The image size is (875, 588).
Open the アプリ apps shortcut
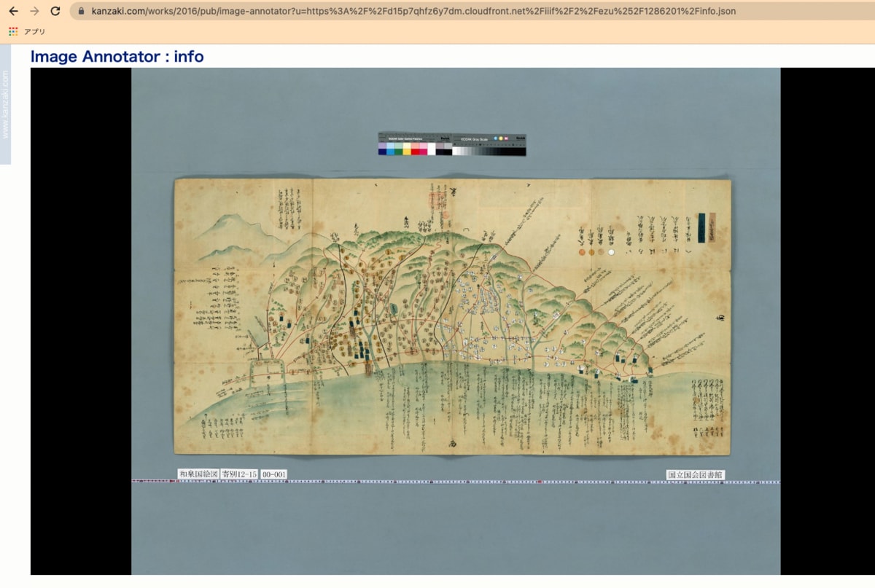tap(27, 32)
